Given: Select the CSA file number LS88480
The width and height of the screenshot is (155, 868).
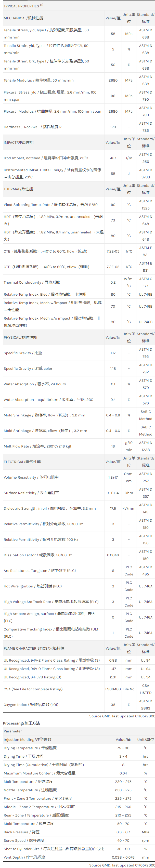Looking at the screenshot, I should tap(113, 680).
